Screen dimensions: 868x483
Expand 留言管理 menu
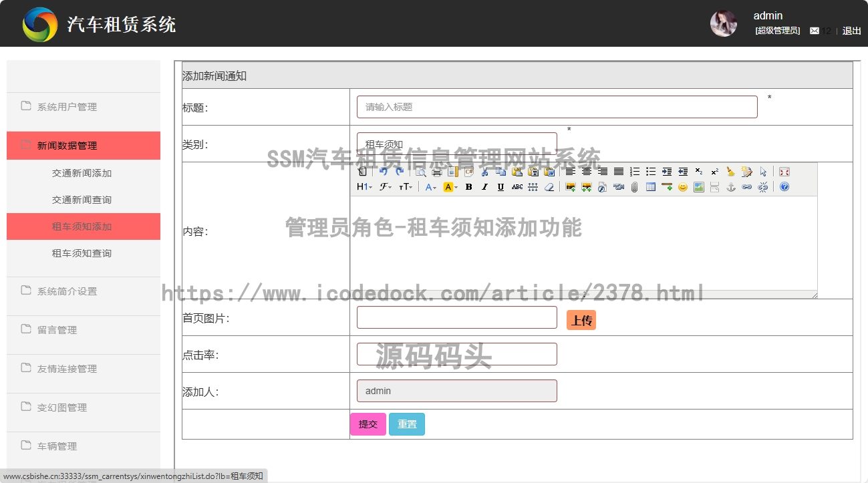tap(84, 330)
